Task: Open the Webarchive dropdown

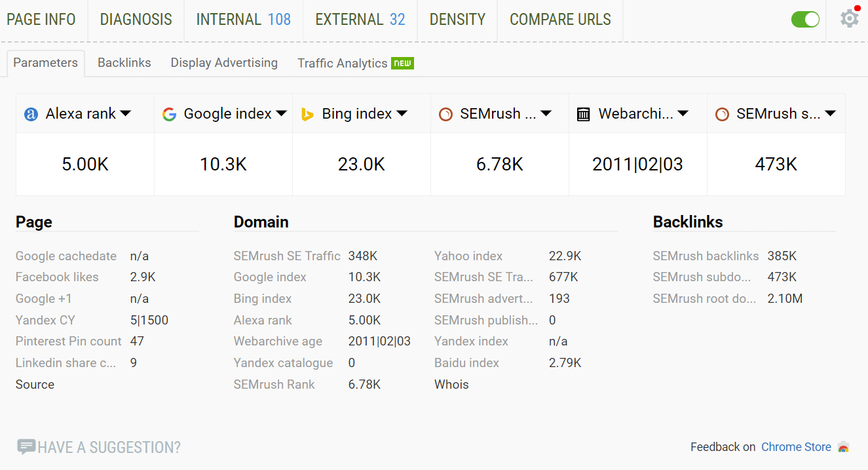Action: pyautogui.click(x=683, y=113)
